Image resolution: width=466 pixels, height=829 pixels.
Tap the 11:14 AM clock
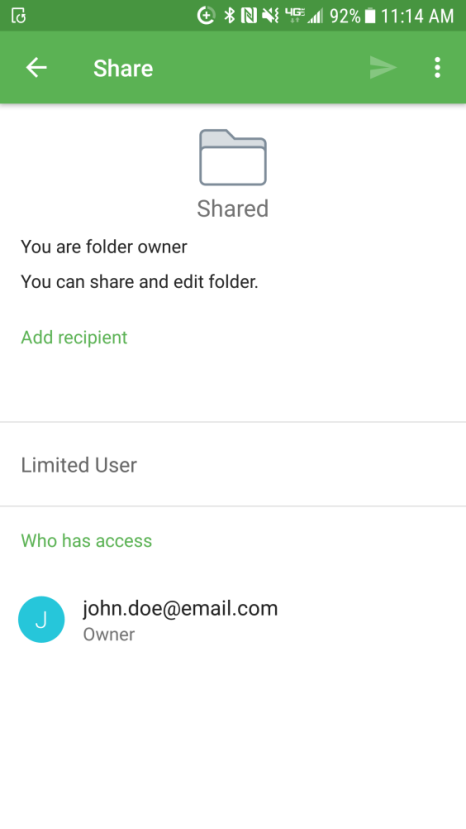417,16
